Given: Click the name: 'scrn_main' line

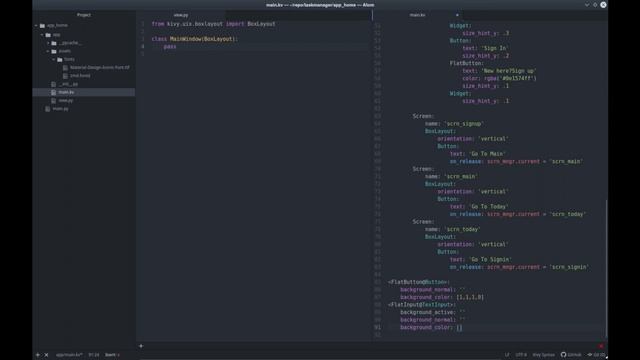Looking at the screenshot, I should pos(451,176).
